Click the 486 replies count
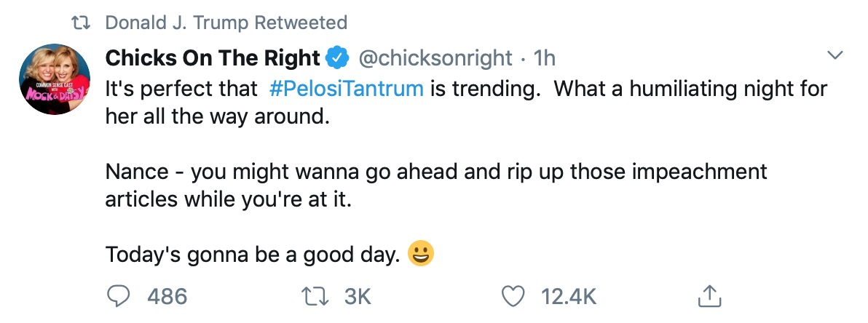Image resolution: width=868 pixels, height=323 pixels. pyautogui.click(x=167, y=296)
